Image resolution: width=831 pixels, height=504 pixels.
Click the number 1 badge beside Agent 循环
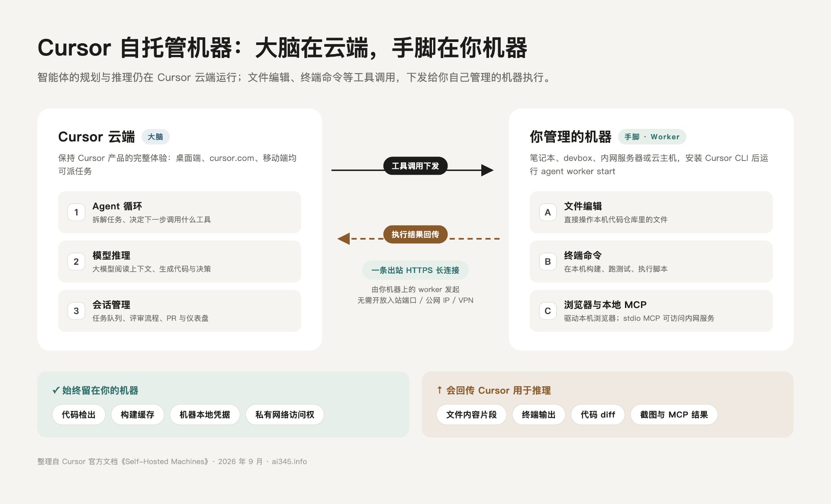pyautogui.click(x=76, y=212)
